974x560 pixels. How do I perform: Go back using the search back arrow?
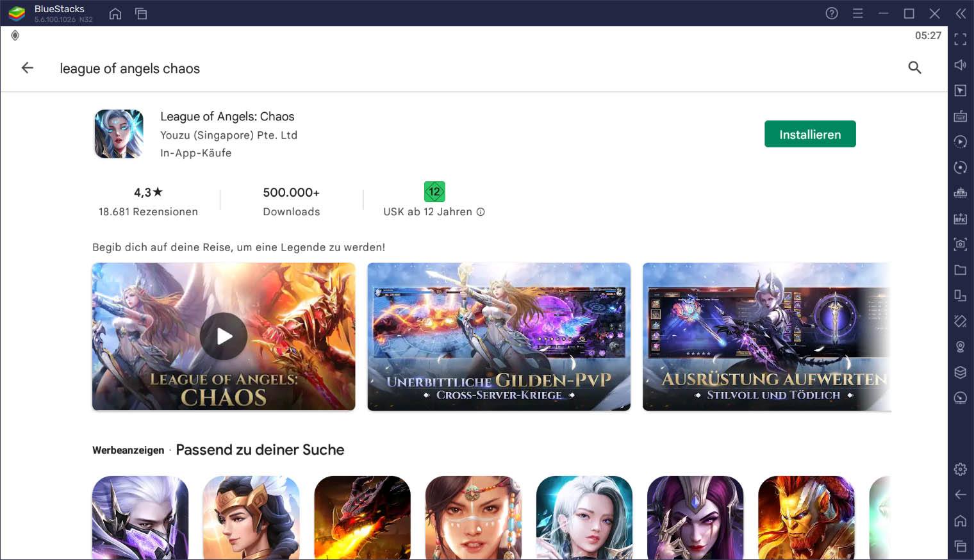tap(27, 68)
